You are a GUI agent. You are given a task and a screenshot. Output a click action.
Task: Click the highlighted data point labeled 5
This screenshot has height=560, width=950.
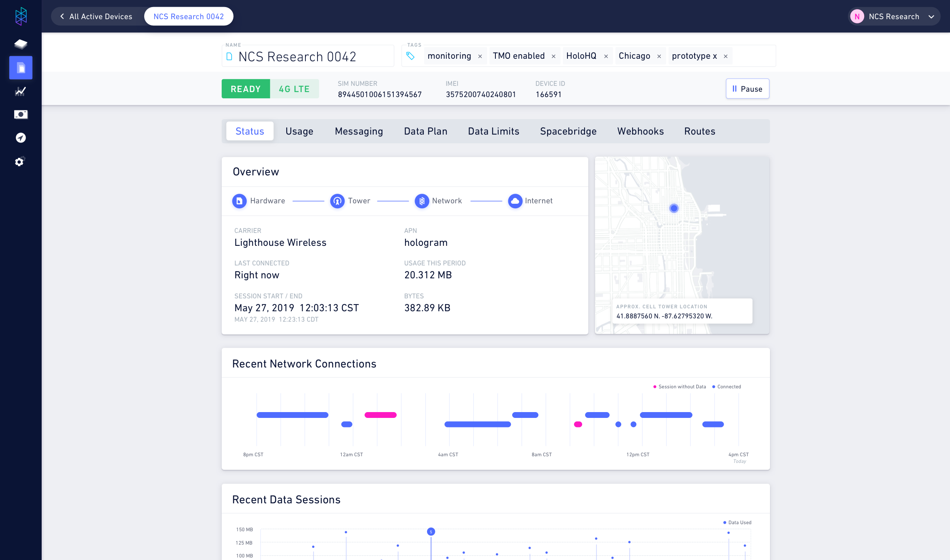(431, 532)
